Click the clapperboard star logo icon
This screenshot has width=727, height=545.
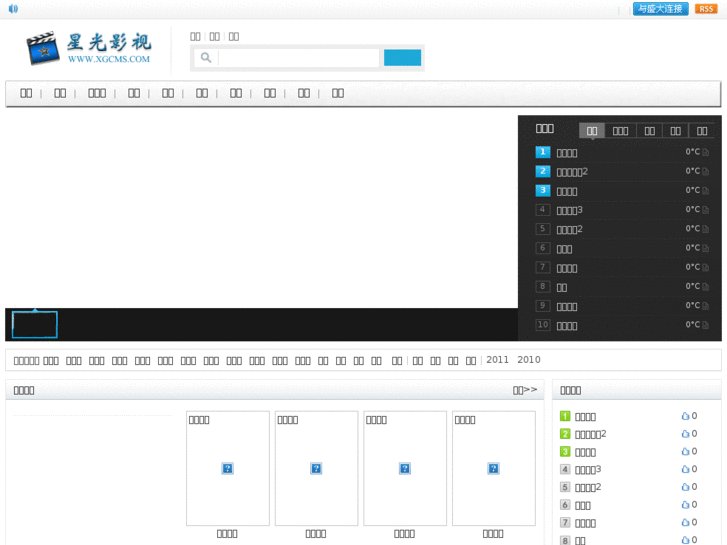(43, 48)
